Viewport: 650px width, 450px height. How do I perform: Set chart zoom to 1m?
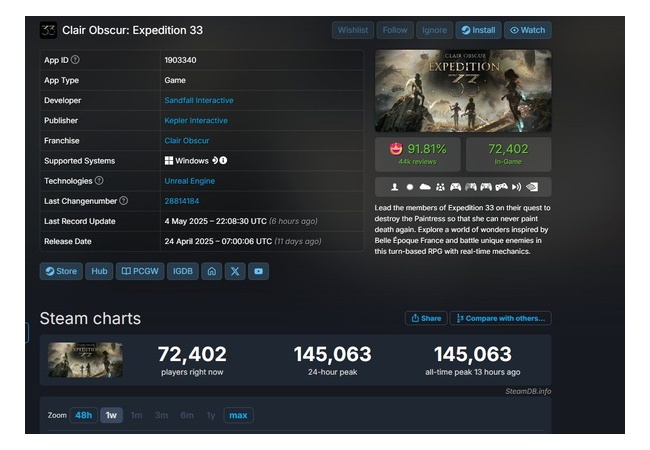tap(136, 415)
